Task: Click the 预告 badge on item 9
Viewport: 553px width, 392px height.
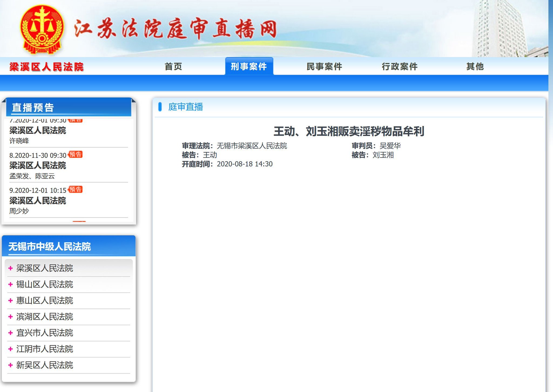Action: coord(75,190)
